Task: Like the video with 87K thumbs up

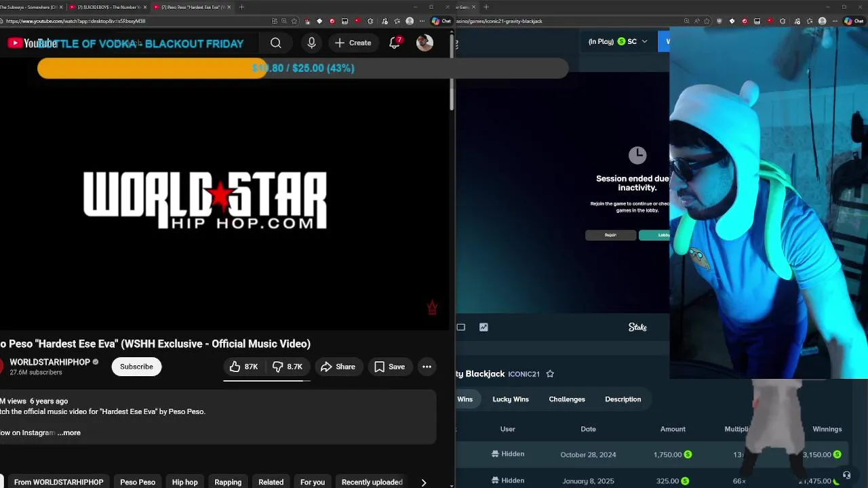Action: [243, 367]
